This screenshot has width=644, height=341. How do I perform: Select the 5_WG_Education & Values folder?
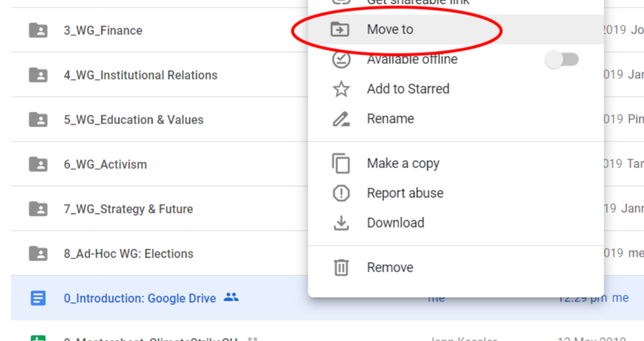pos(133,120)
